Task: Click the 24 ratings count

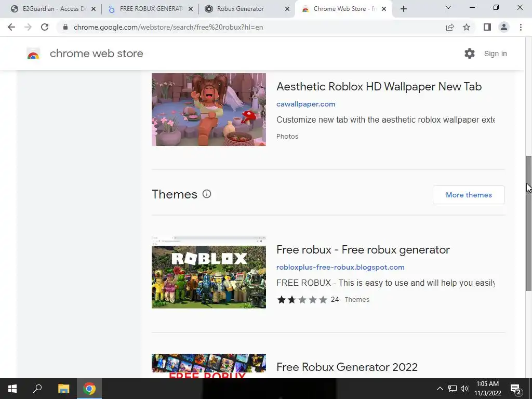Action: click(335, 300)
